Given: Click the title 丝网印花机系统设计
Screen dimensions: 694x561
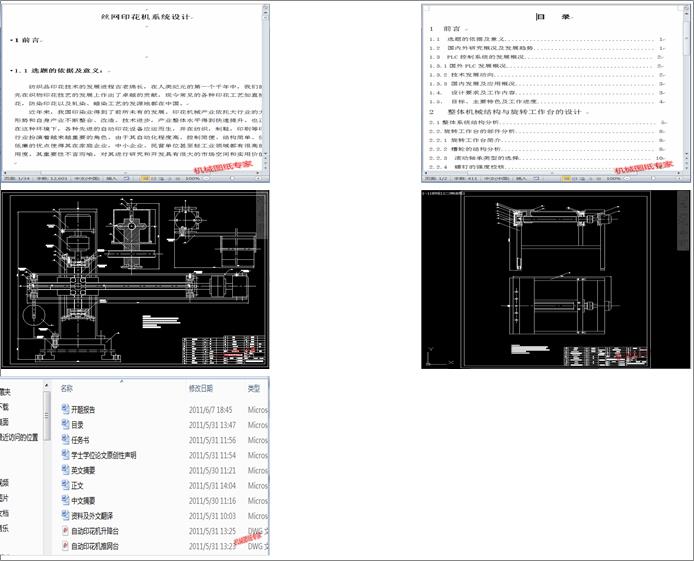Looking at the screenshot, I should click(146, 17).
